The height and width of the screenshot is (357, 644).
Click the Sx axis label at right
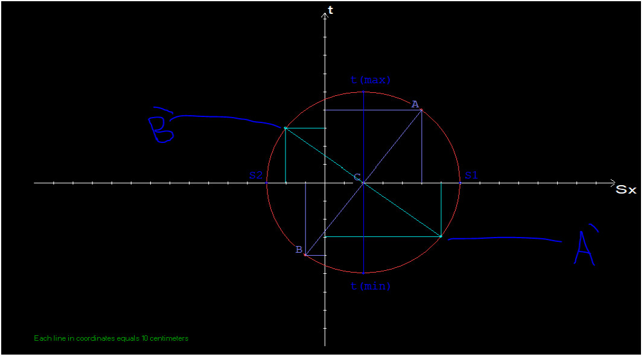click(x=626, y=189)
